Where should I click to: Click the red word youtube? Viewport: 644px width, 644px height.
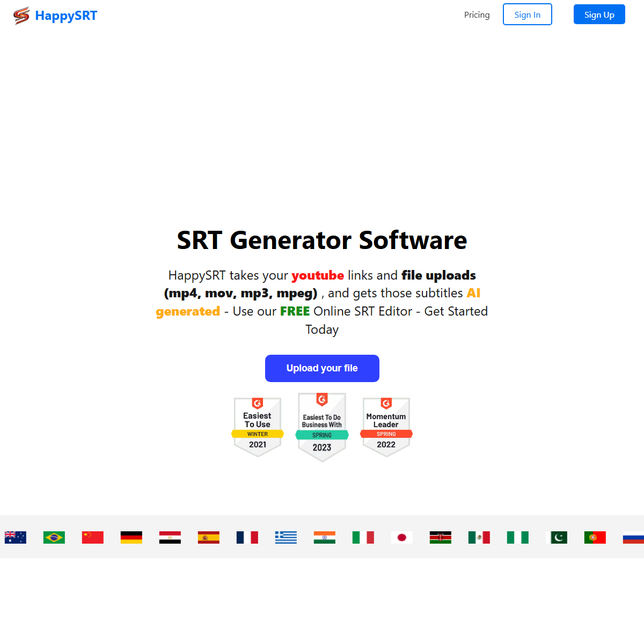[318, 275]
